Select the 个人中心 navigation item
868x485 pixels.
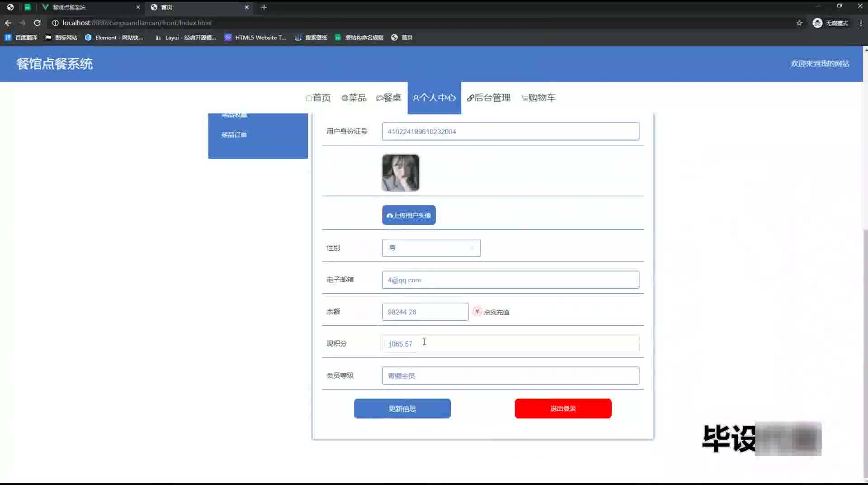coord(434,98)
